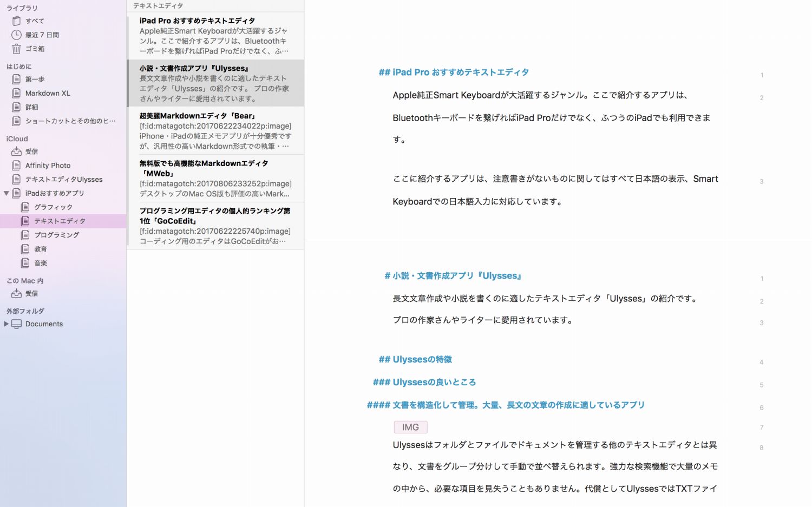Select the テキストエディタUlysses group

click(63, 179)
